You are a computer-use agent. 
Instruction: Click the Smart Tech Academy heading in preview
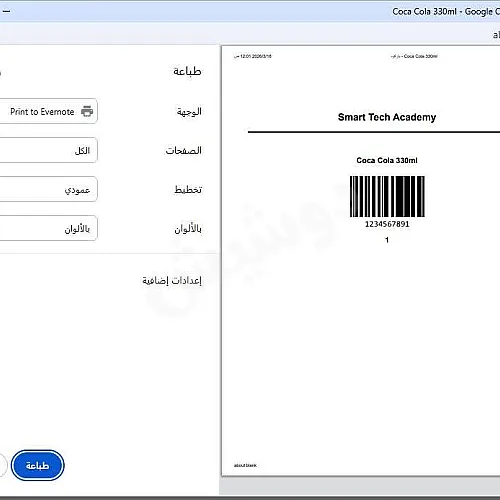click(x=387, y=117)
